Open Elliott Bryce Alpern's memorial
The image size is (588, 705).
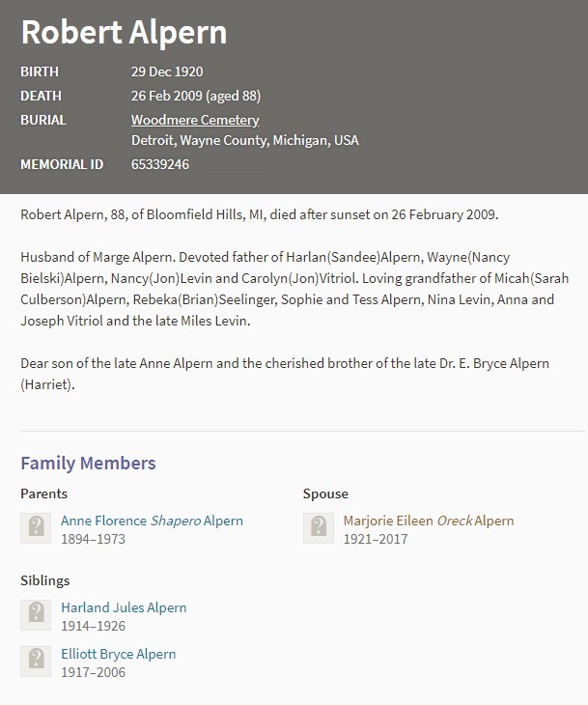tap(118, 654)
